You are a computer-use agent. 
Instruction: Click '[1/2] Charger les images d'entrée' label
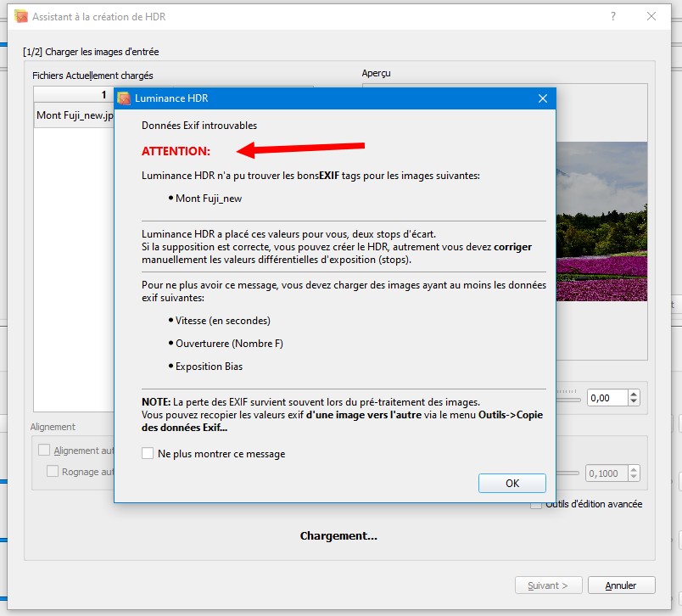click(91, 52)
